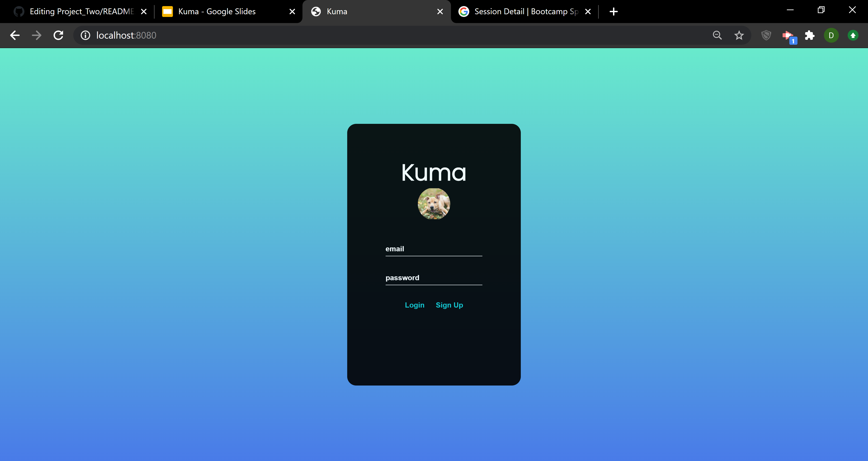Image resolution: width=868 pixels, height=461 pixels.
Task: Open the shield extension icon
Action: tap(766, 35)
